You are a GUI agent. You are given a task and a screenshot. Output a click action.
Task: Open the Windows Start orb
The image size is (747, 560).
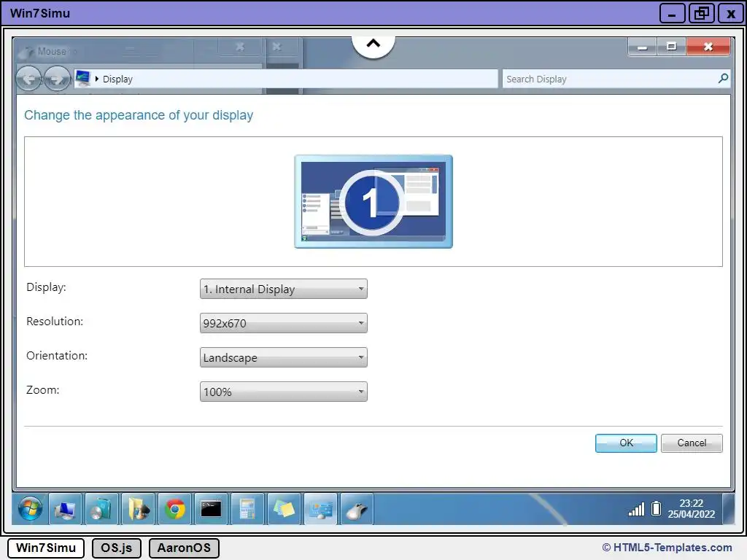click(30, 508)
